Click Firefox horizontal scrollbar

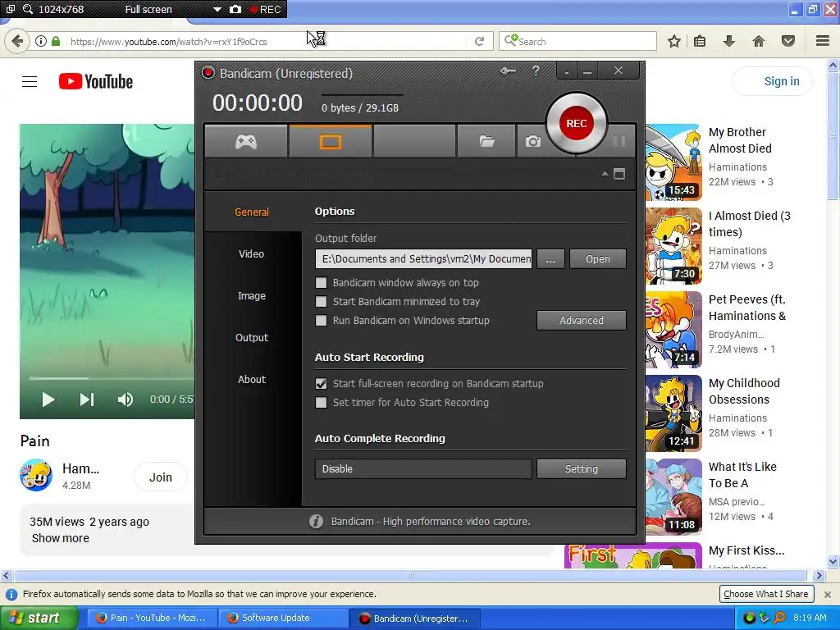point(410,576)
